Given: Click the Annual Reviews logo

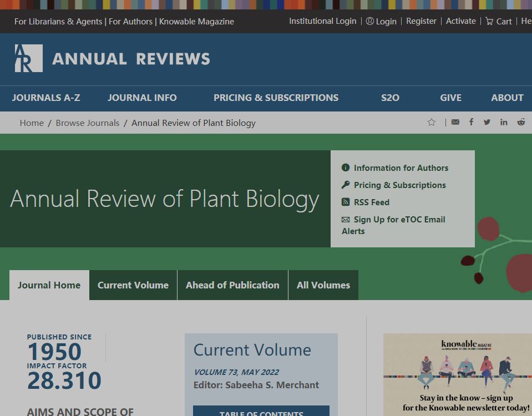Looking at the screenshot, I should pyautogui.click(x=111, y=57).
